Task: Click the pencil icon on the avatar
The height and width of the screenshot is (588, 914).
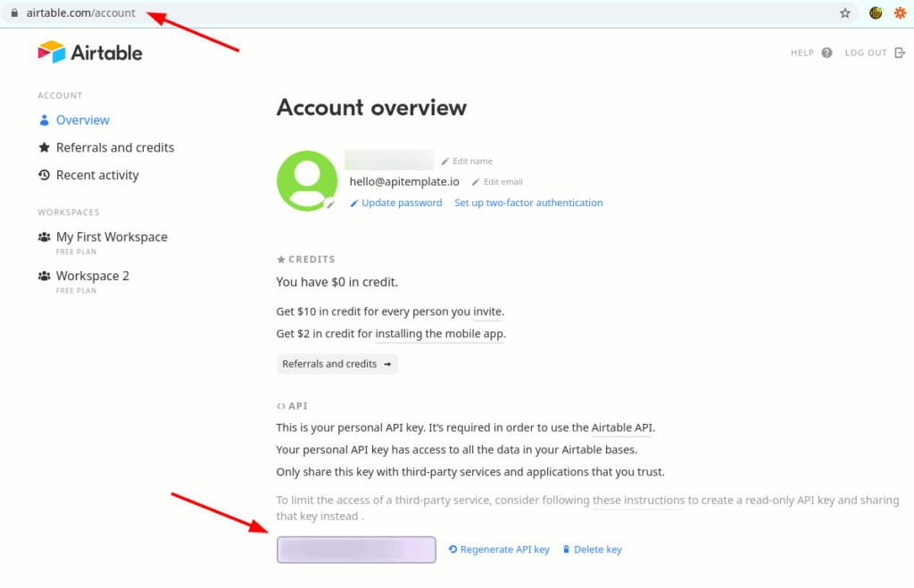Action: (x=330, y=204)
